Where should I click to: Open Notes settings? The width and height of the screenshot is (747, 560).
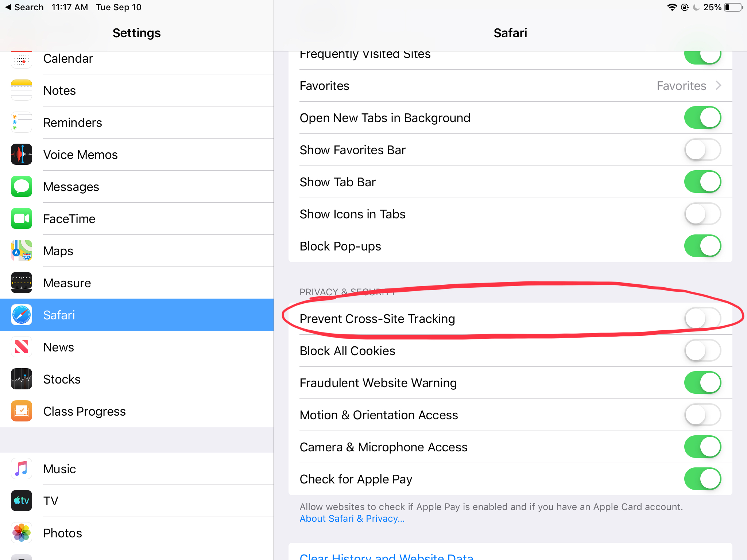[x=137, y=90]
